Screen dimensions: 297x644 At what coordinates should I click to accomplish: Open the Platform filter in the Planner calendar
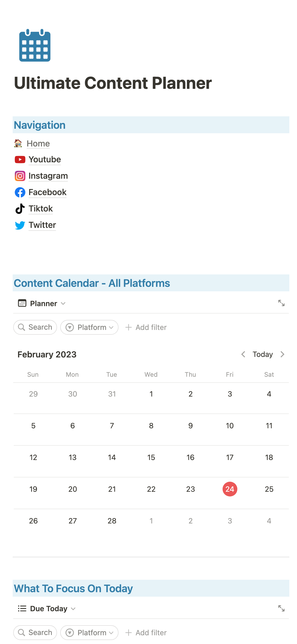point(89,327)
